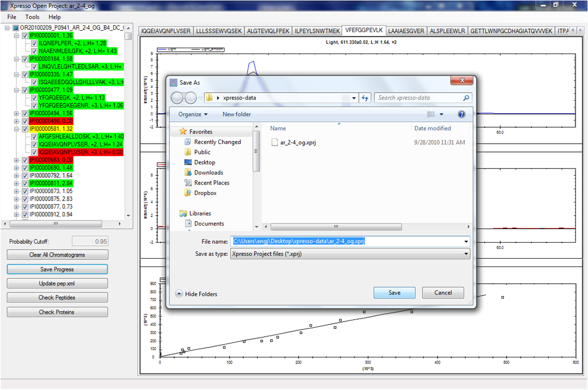Click the Save button in dialog
This screenshot has width=588, height=390.
(394, 293)
